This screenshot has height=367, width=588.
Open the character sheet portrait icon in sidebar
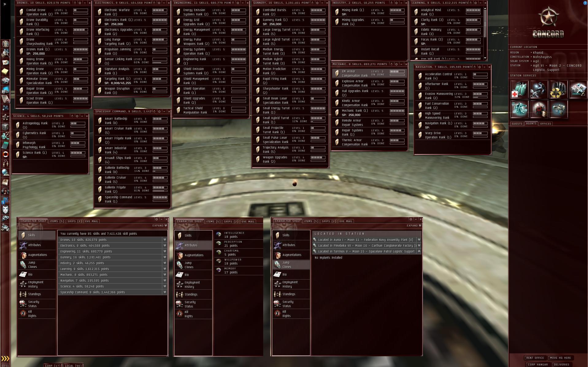click(6, 44)
